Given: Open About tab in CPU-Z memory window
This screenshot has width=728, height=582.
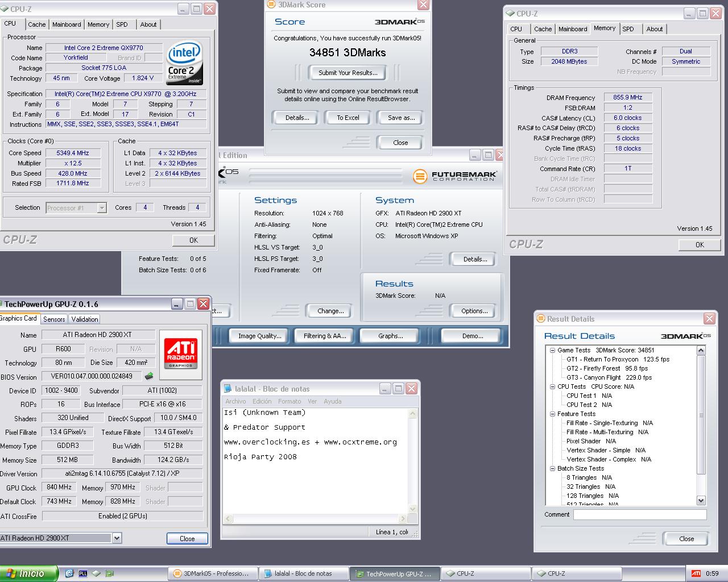Looking at the screenshot, I should point(655,29).
